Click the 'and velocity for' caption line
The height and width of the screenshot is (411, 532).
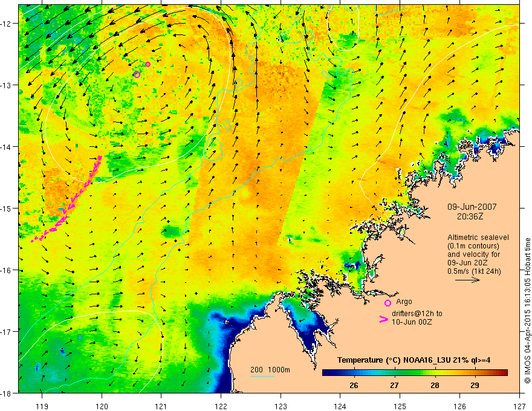point(473,254)
